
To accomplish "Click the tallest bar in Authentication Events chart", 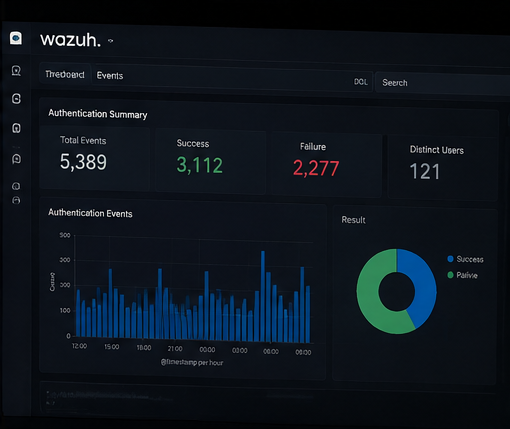I will tap(263, 296).
